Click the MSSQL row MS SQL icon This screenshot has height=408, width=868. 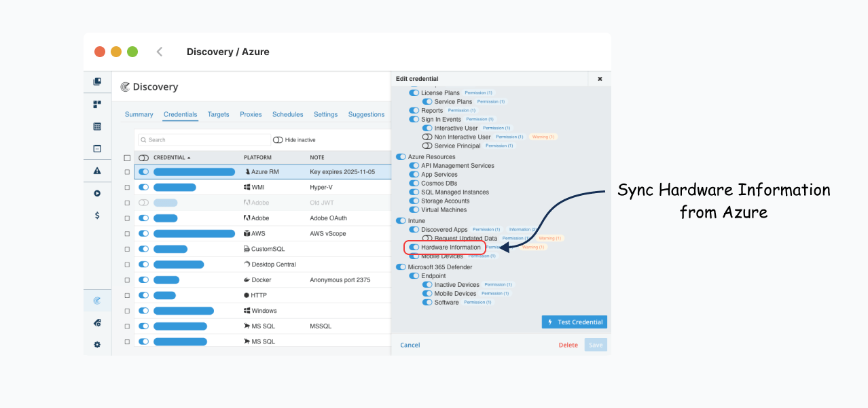[x=247, y=326]
